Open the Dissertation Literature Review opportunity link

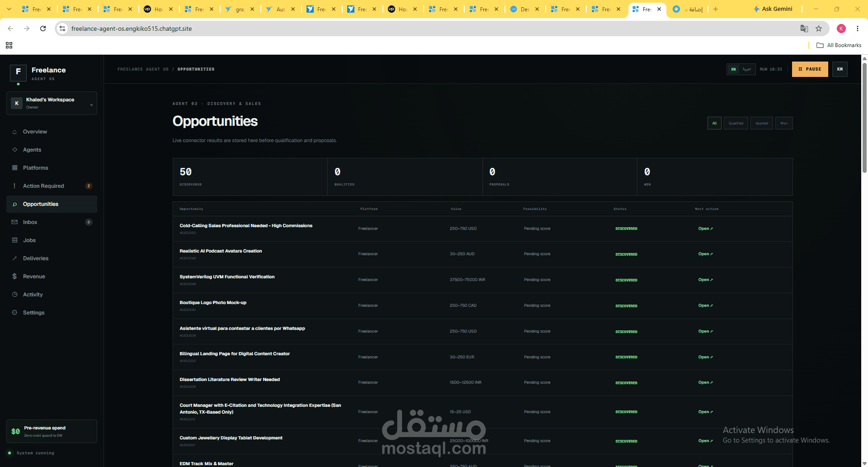click(x=705, y=382)
